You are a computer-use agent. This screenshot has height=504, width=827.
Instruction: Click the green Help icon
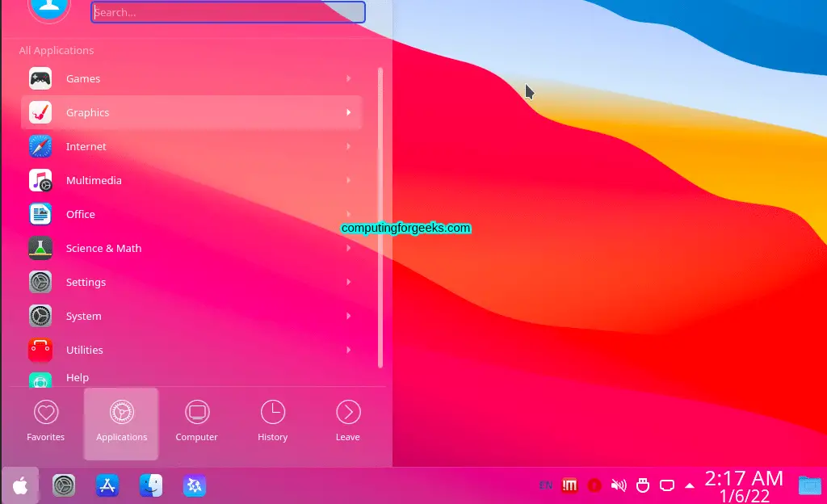tap(40, 380)
